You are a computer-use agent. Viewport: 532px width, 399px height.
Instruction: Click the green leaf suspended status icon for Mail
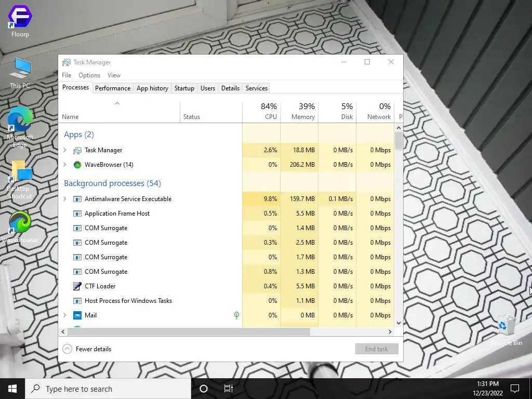click(236, 315)
